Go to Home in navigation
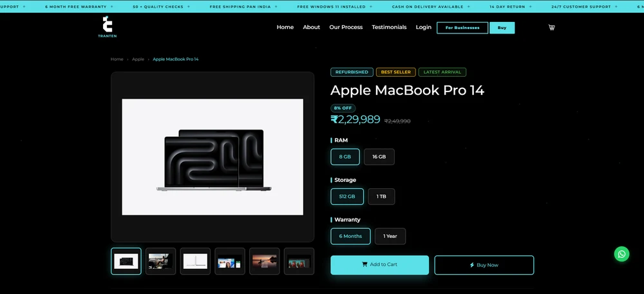Image resolution: width=644 pixels, height=294 pixels. point(285,27)
